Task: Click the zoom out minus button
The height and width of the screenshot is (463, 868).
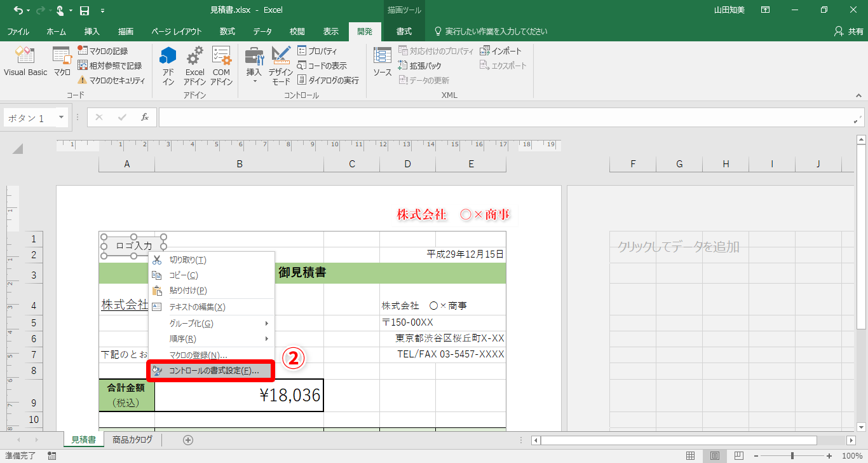Action: (x=756, y=455)
